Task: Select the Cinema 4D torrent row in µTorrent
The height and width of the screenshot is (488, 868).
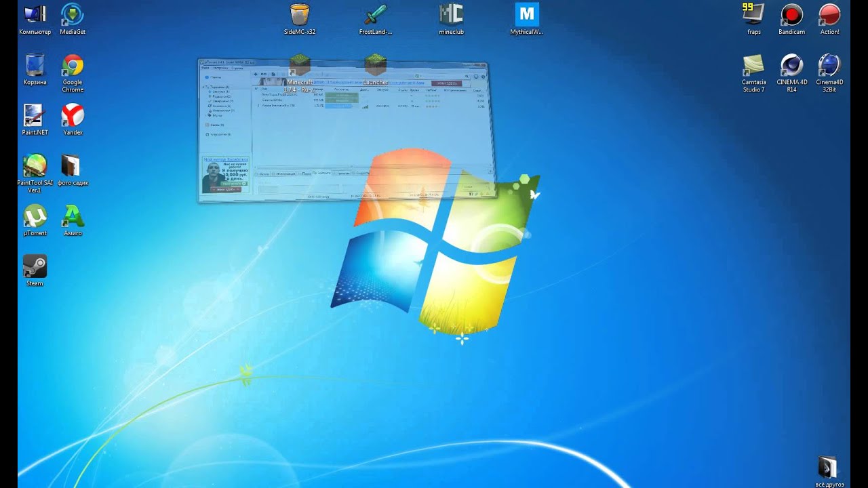Action: click(370, 100)
